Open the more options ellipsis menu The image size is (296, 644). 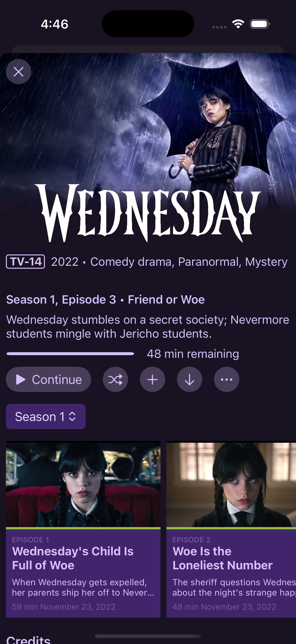tap(227, 379)
